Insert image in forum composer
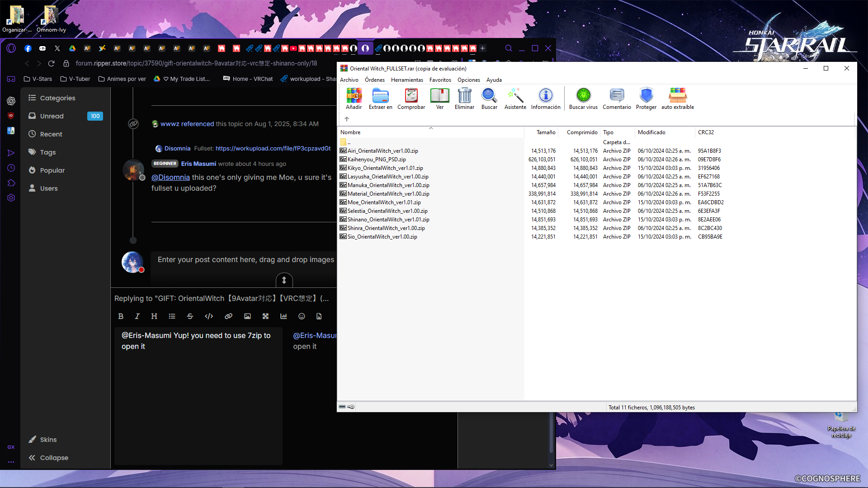This screenshot has width=868, height=488. (x=247, y=316)
